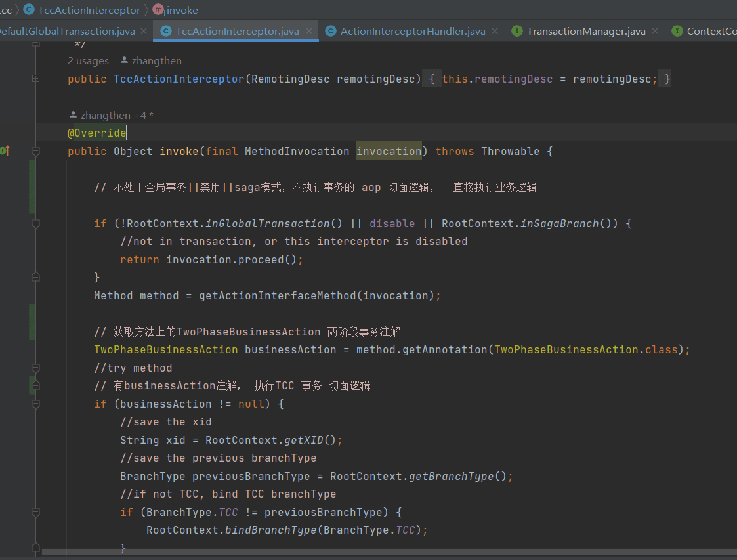Collapse the businessAction != null if block
This screenshot has height=560, width=737.
(x=35, y=404)
